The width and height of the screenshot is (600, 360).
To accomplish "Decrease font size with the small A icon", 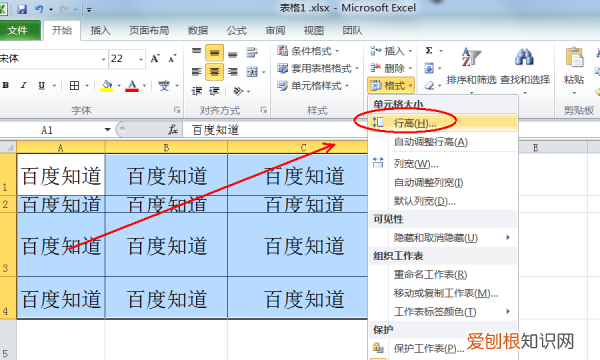I will pos(172,59).
